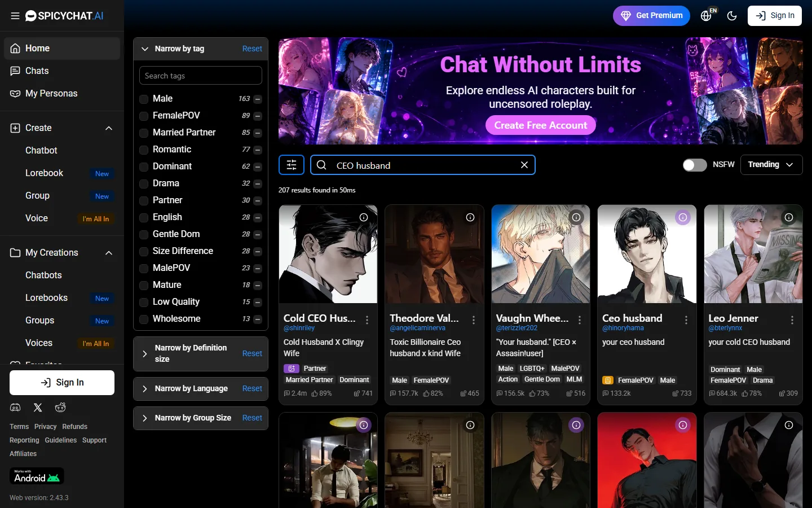This screenshot has height=508, width=812.
Task: Check the Male tag checkbox
Action: (144, 99)
